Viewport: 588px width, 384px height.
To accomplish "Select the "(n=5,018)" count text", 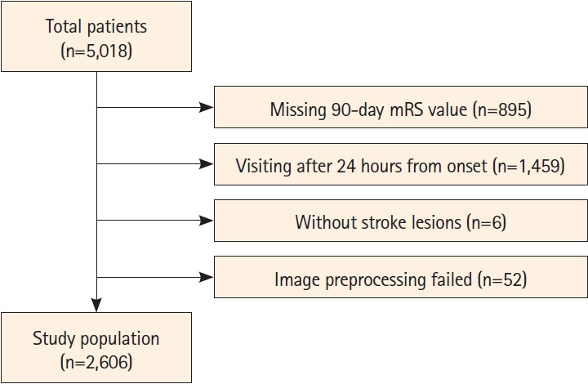I will click(x=96, y=51).
